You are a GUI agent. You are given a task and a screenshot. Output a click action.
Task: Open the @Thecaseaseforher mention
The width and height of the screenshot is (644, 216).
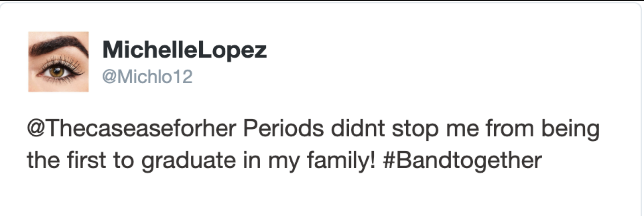click(131, 129)
